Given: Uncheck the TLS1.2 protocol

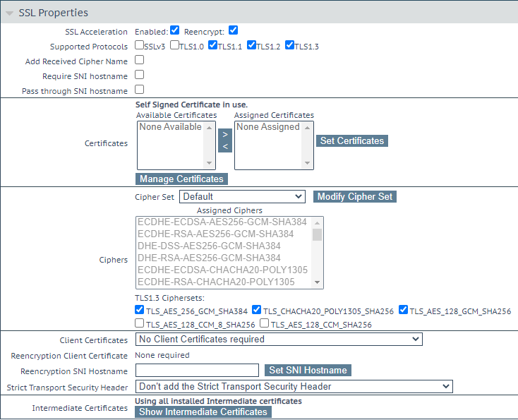Looking at the screenshot, I should (x=251, y=45).
